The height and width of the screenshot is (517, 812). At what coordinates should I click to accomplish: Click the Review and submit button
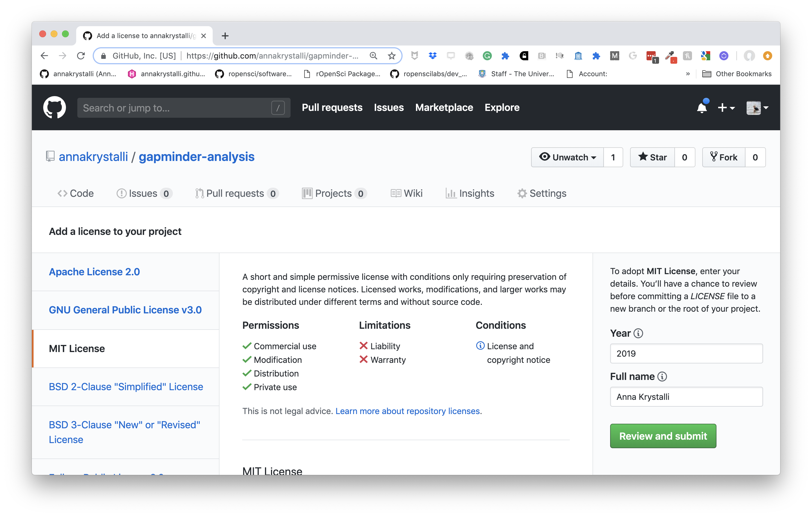(663, 436)
